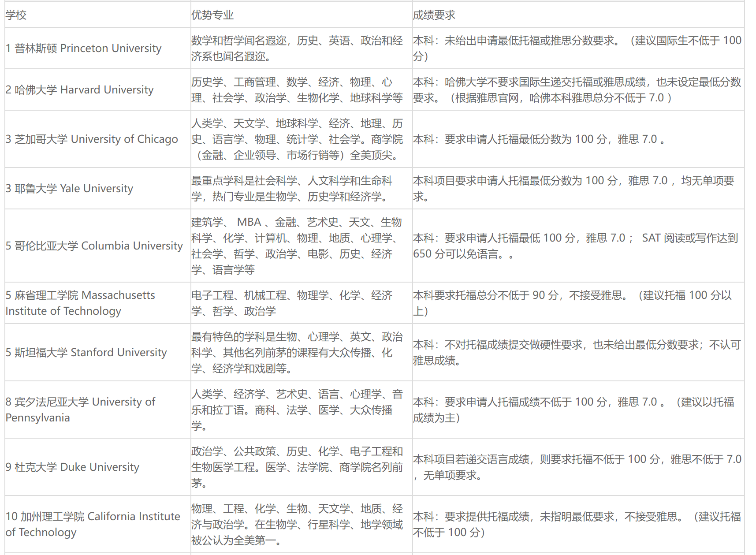Image resolution: width=756 pixels, height=555 pixels.
Task: Select the Yale University school cell
Action: pos(70,189)
